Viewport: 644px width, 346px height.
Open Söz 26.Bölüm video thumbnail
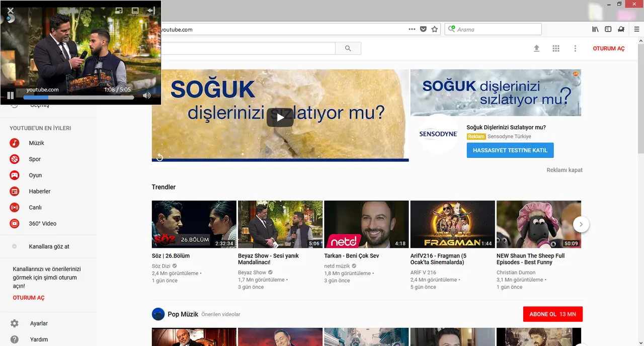[194, 224]
